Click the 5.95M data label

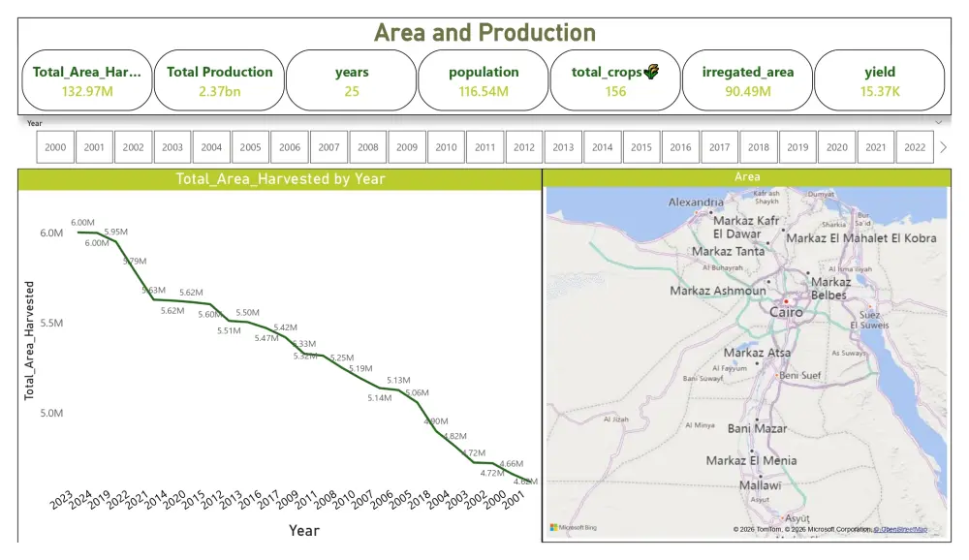click(x=115, y=232)
